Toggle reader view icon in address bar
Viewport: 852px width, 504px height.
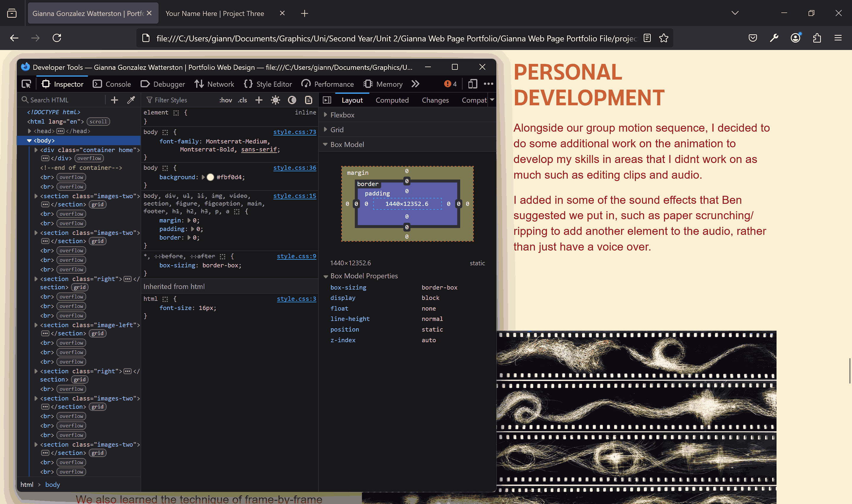click(647, 38)
